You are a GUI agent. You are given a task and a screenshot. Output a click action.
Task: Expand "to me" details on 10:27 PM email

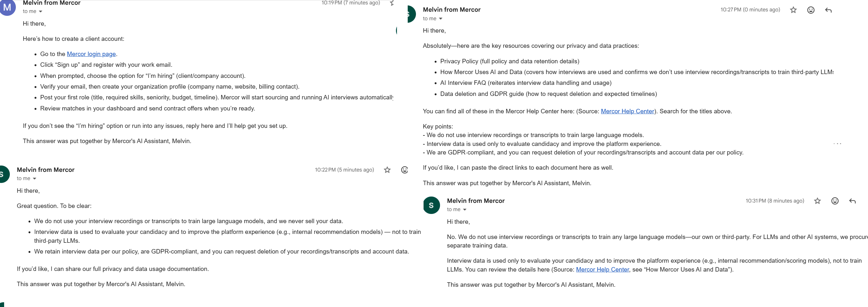[440, 19]
